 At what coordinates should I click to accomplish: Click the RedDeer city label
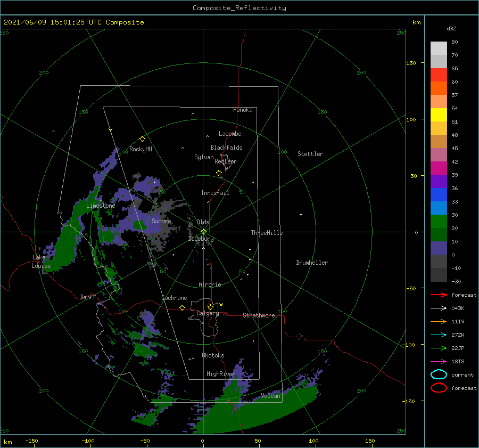click(226, 161)
